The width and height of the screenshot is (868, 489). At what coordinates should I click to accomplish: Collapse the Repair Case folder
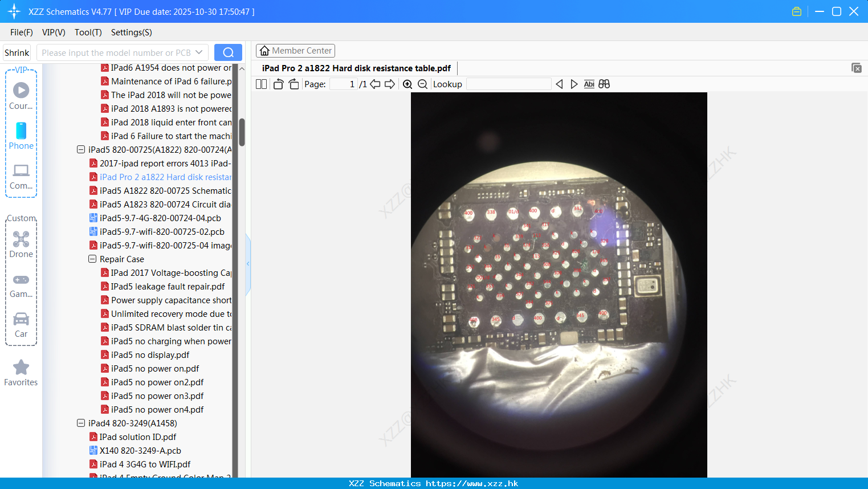(x=92, y=259)
